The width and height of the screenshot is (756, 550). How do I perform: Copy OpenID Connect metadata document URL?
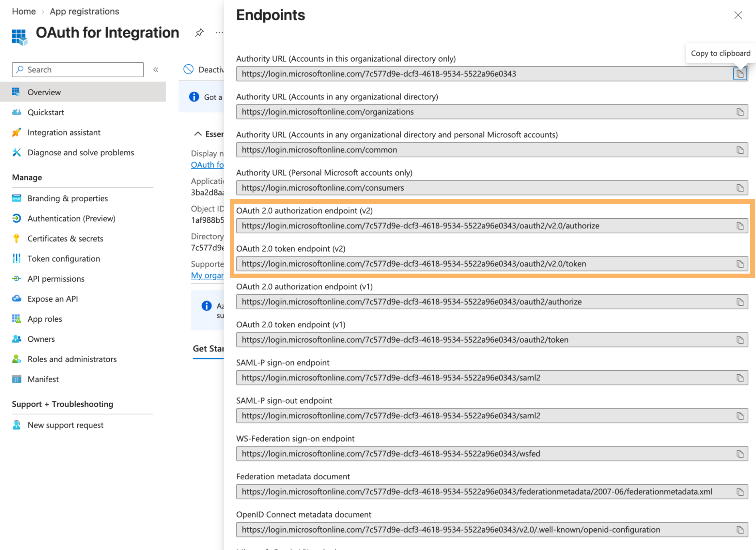tap(740, 530)
